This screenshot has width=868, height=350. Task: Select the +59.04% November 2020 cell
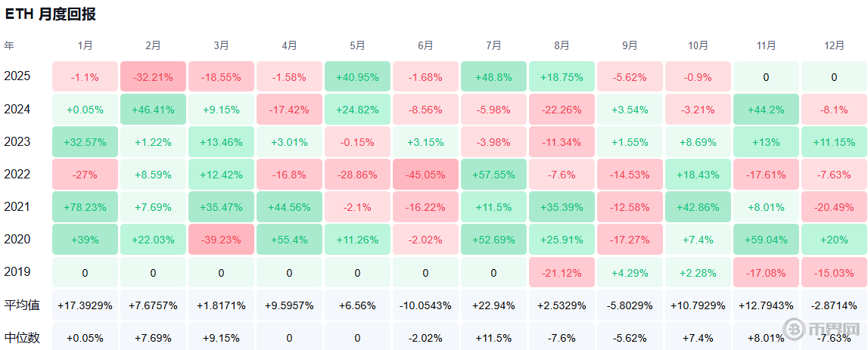click(766, 240)
